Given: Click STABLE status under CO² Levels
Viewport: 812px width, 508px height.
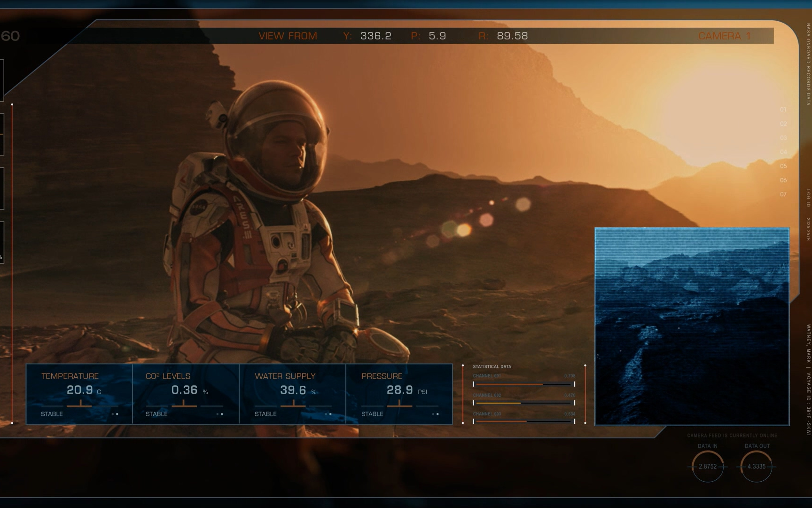Looking at the screenshot, I should coord(156,414).
